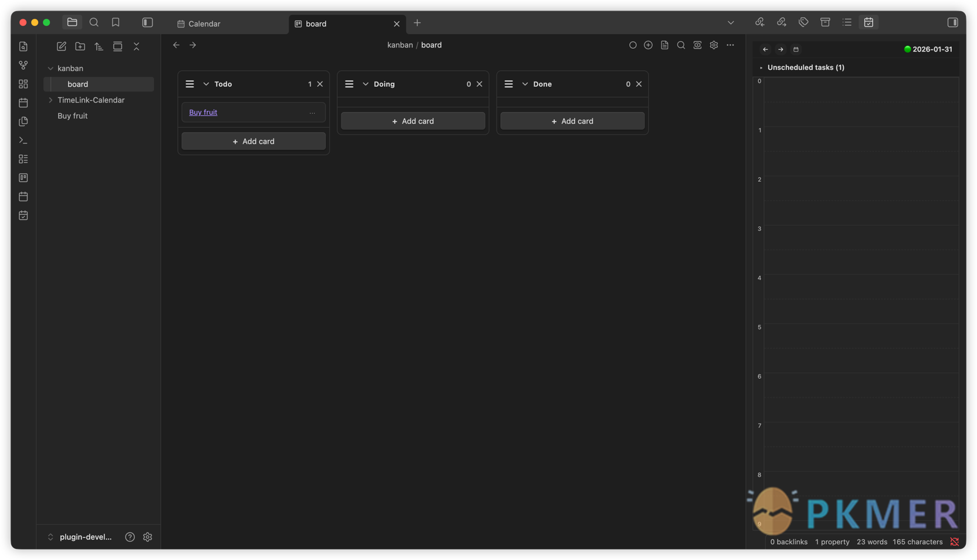Click the sync-off icon in status bar
This screenshot has width=977, height=560.
954,542
